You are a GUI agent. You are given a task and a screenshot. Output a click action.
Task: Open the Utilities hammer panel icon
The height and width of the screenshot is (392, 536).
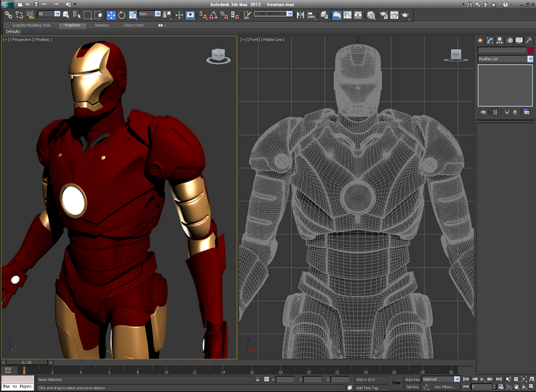coord(528,40)
